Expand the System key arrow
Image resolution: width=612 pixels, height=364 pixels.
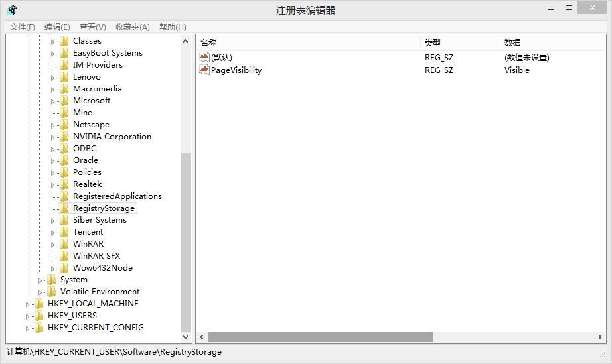coord(40,280)
